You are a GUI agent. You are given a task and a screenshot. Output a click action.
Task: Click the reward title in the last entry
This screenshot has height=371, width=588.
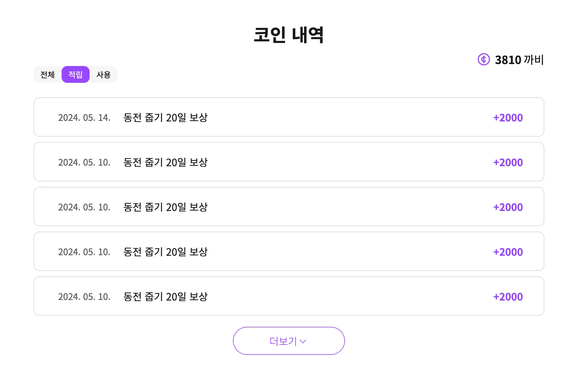[165, 297]
